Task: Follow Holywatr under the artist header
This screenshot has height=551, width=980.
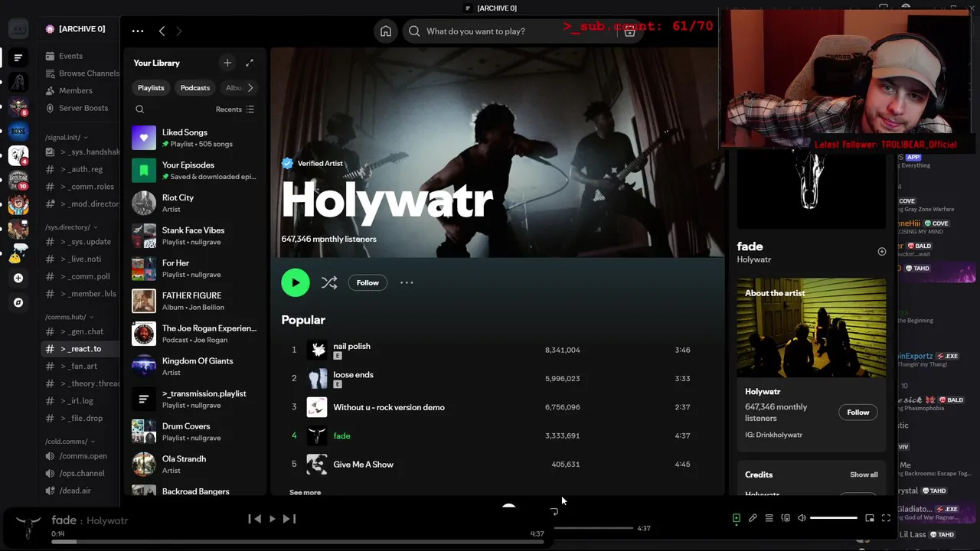Action: point(367,283)
